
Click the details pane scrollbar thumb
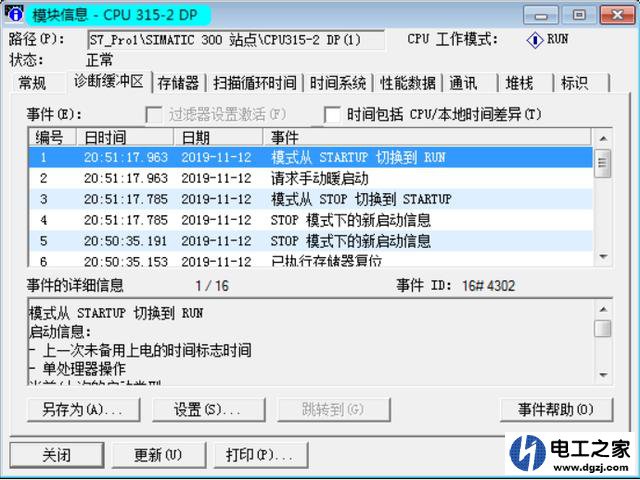tap(603, 328)
